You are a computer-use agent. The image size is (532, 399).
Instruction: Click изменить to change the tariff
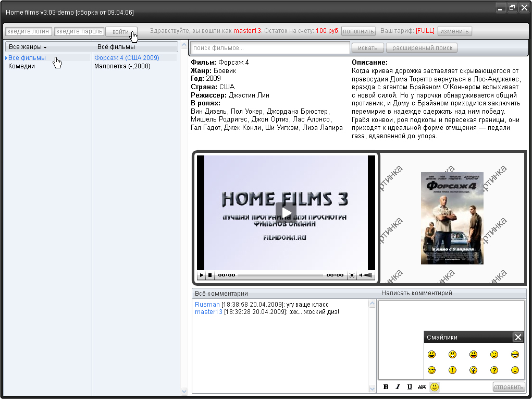point(455,31)
